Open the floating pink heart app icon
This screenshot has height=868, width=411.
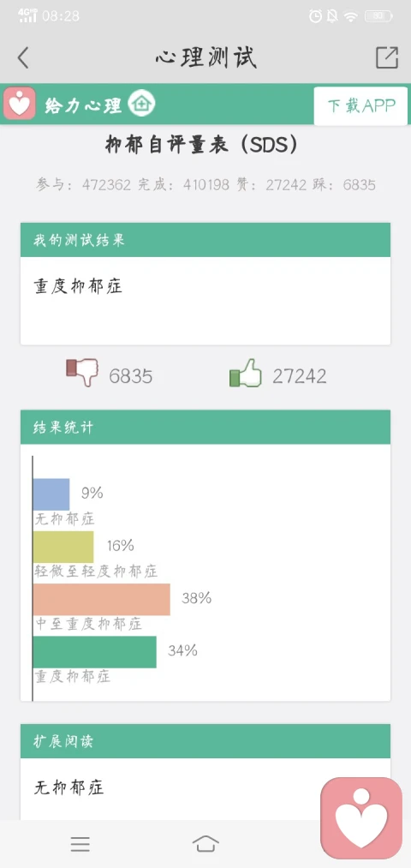click(361, 818)
